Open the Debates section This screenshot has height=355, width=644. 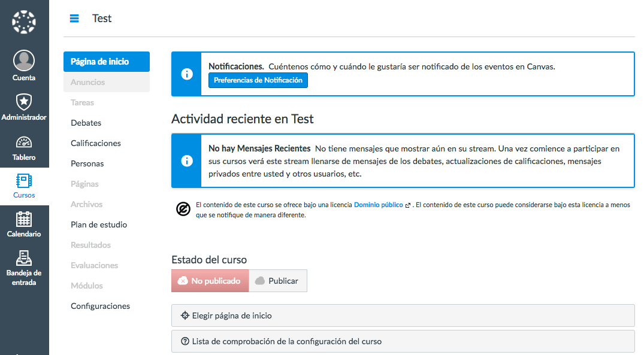[86, 123]
